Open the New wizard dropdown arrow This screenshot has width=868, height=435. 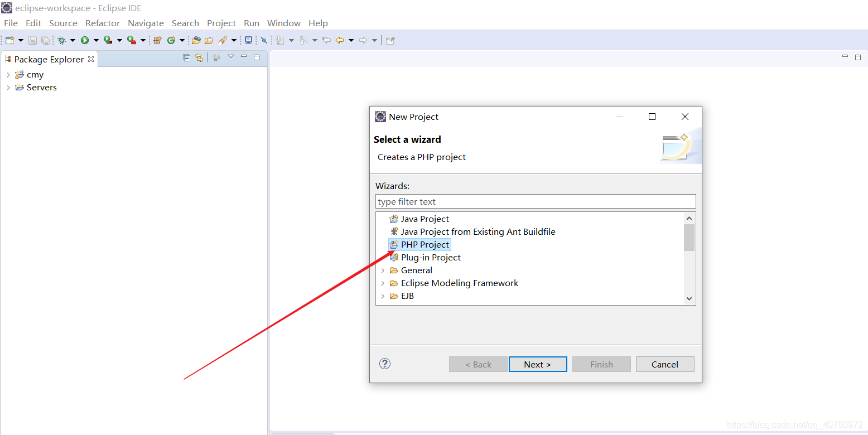21,40
